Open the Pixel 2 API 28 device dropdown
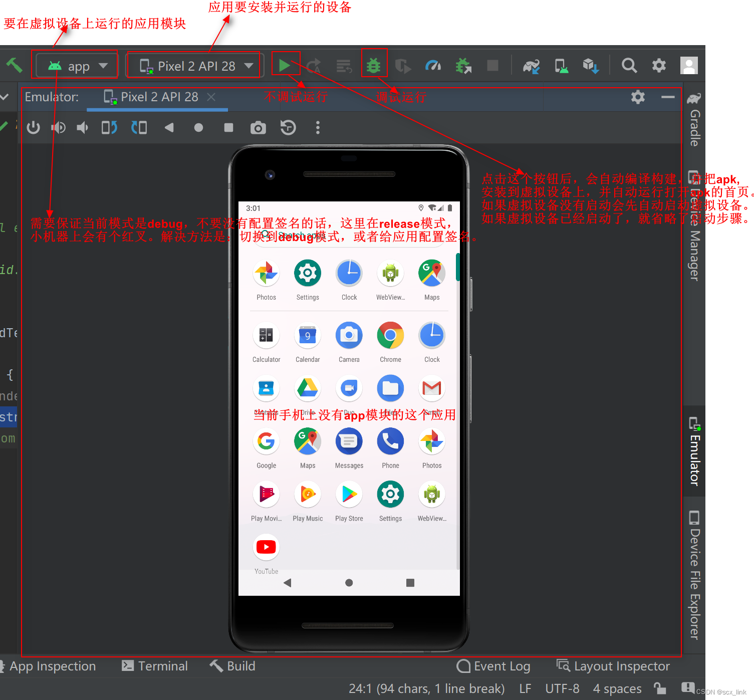 [195, 66]
